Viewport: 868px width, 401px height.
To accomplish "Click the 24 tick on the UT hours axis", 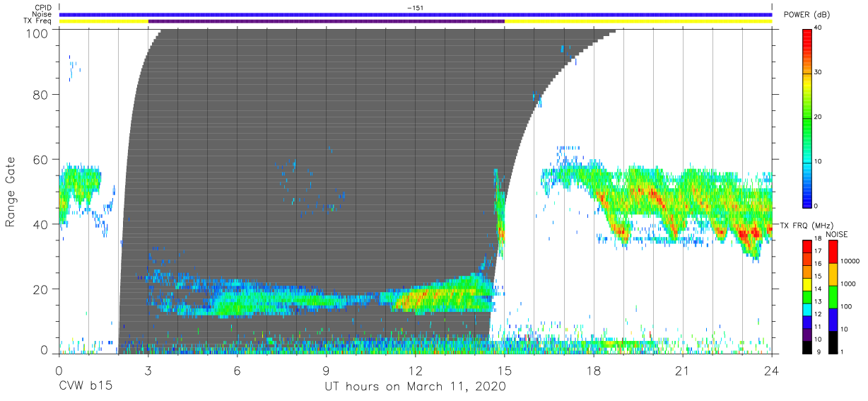I will (771, 371).
